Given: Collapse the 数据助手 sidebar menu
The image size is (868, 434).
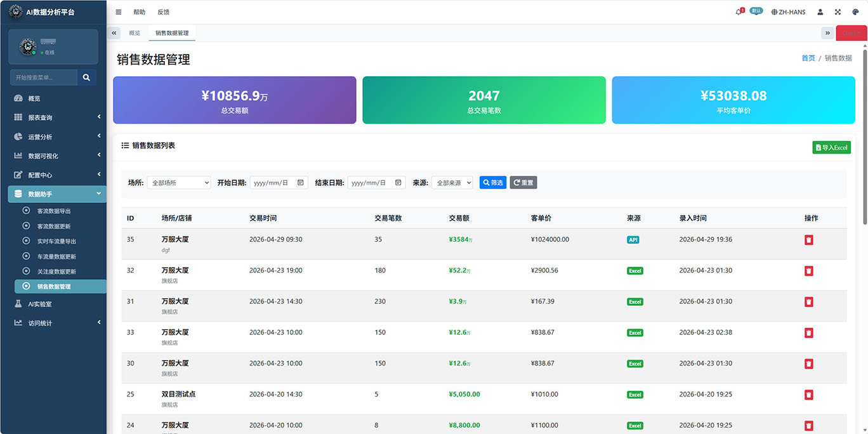Looking at the screenshot, I should click(57, 194).
